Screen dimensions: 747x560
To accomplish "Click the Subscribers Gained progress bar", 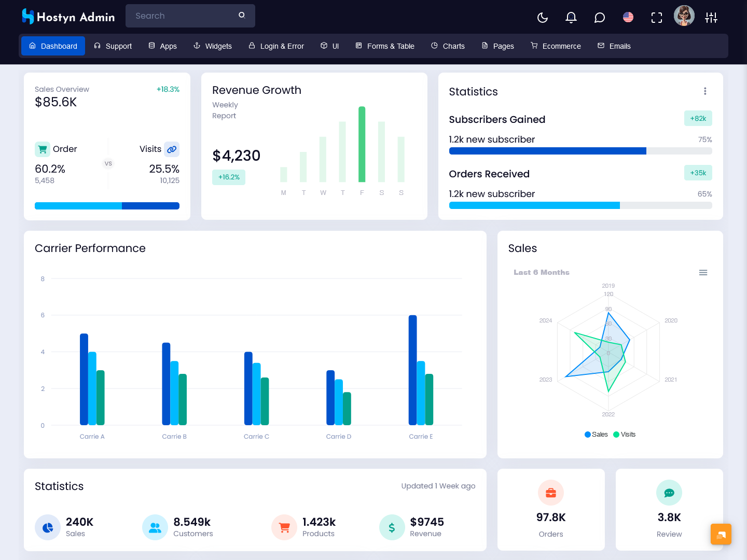I will [580, 151].
